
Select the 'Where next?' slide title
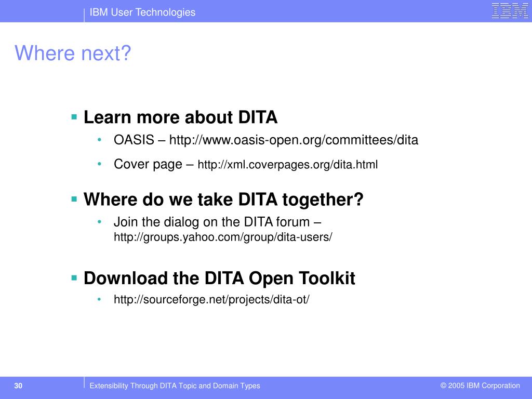73,54
